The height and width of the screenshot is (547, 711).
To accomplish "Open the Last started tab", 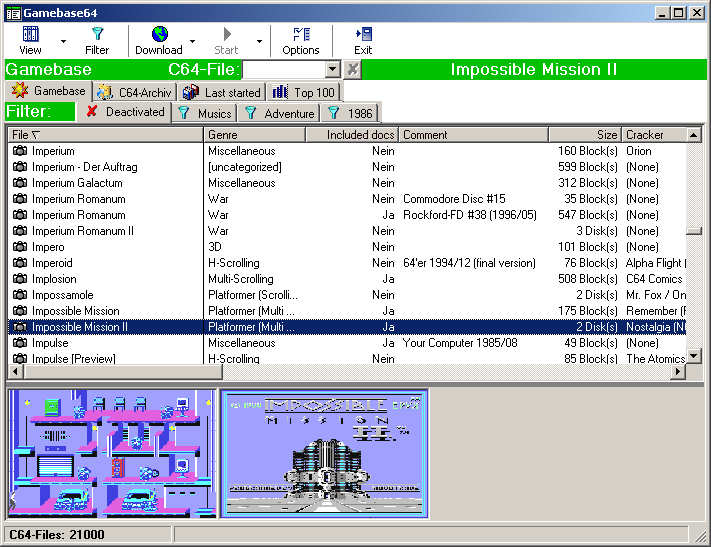I will [x=222, y=93].
